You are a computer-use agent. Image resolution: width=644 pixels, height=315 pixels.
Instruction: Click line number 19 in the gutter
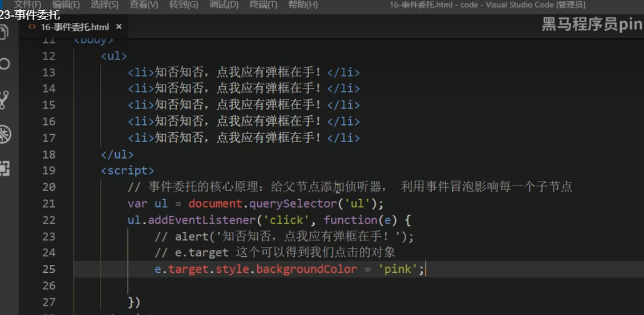coord(48,171)
